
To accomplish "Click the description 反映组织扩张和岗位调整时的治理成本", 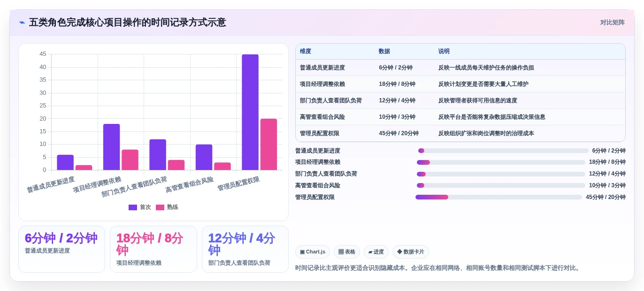I will point(486,134).
